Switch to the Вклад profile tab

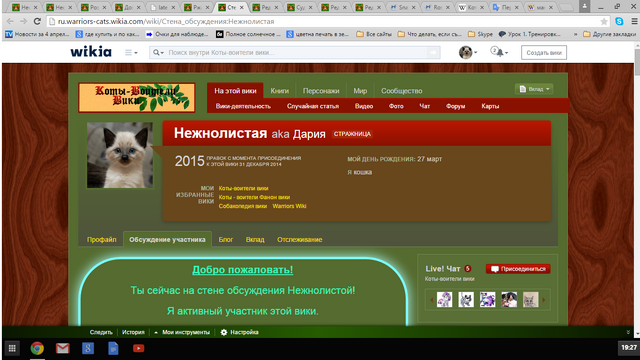click(255, 240)
